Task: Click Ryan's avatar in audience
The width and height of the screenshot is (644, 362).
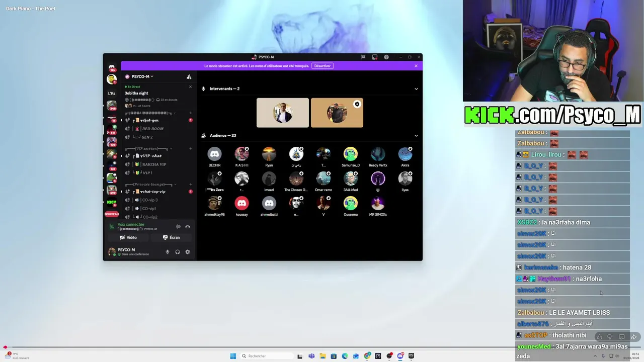Action: coord(269,154)
